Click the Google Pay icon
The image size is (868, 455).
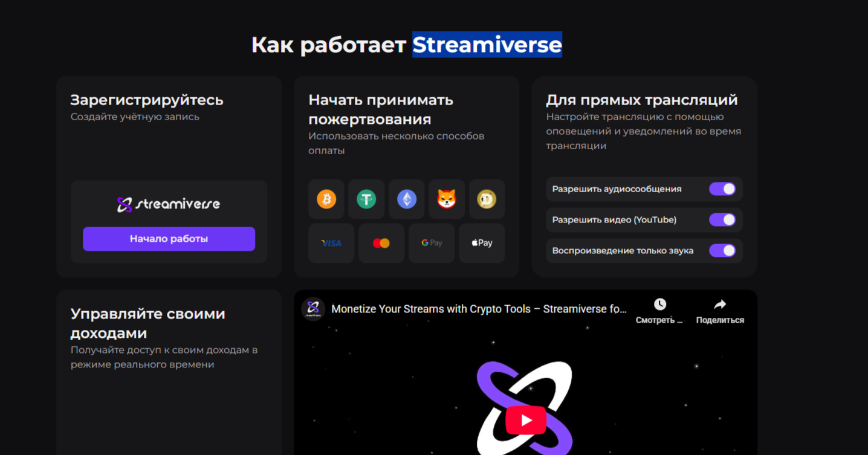coord(431,243)
